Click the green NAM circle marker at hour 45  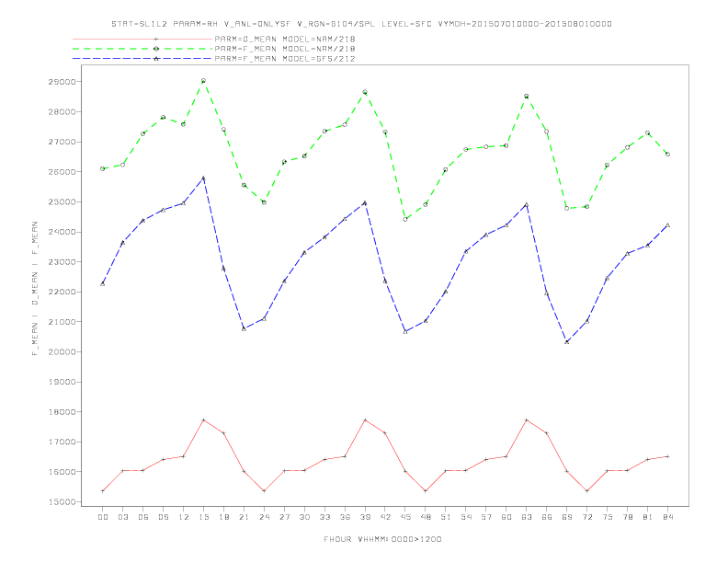coord(405,219)
